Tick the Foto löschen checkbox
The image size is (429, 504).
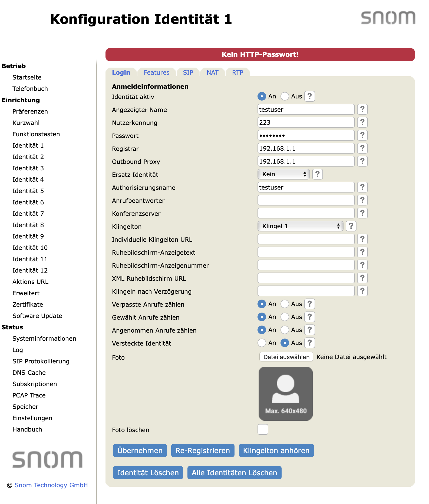click(263, 429)
